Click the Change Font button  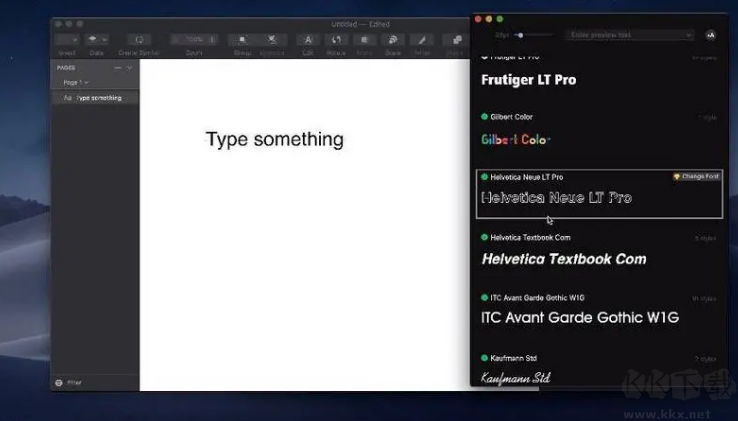point(696,177)
